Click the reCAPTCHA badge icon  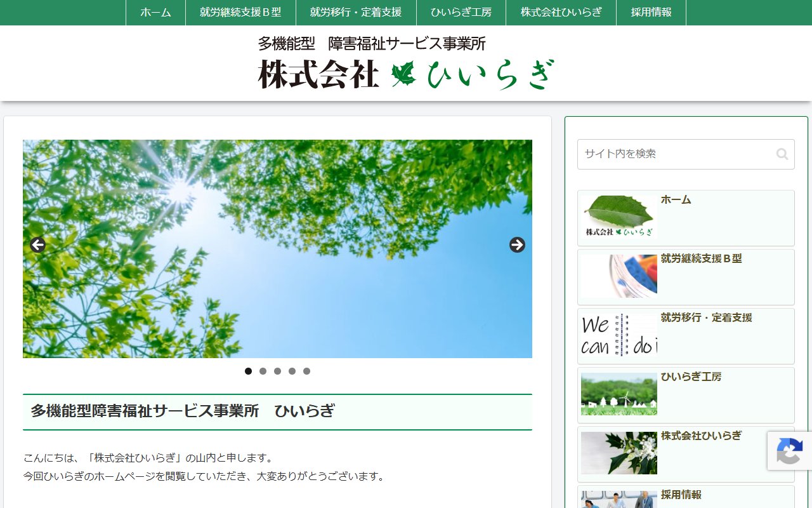pos(789,451)
